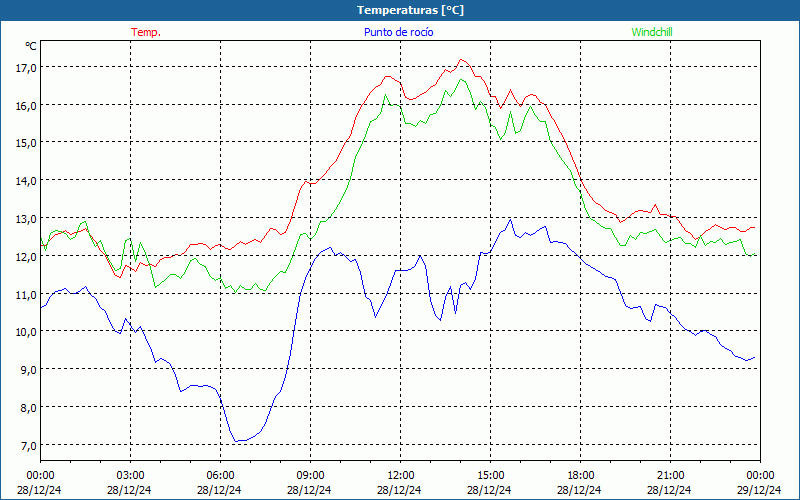The width and height of the screenshot is (800, 500).
Task: Click the 03:00 time axis label
Action: 130,476
